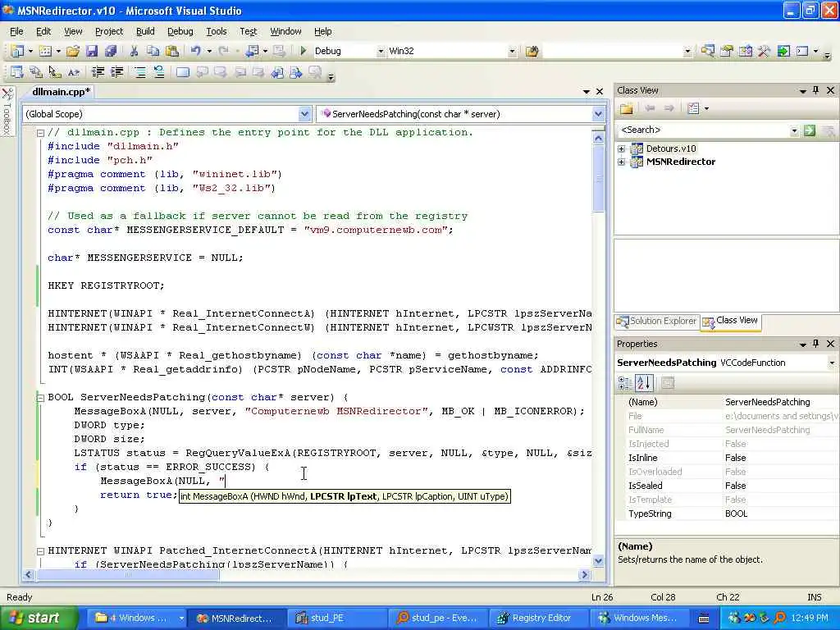The height and width of the screenshot is (630, 840).
Task: Decrease the line indent
Action: pos(98,72)
